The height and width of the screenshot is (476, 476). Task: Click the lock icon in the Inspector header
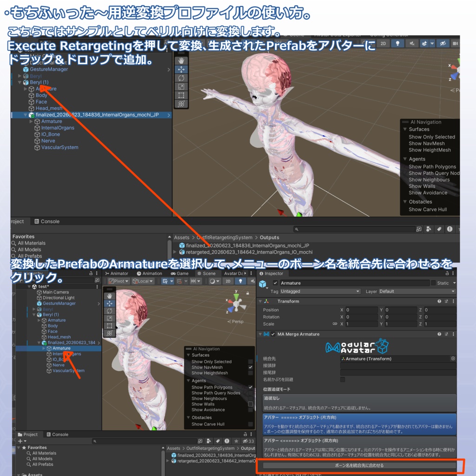pos(447,273)
